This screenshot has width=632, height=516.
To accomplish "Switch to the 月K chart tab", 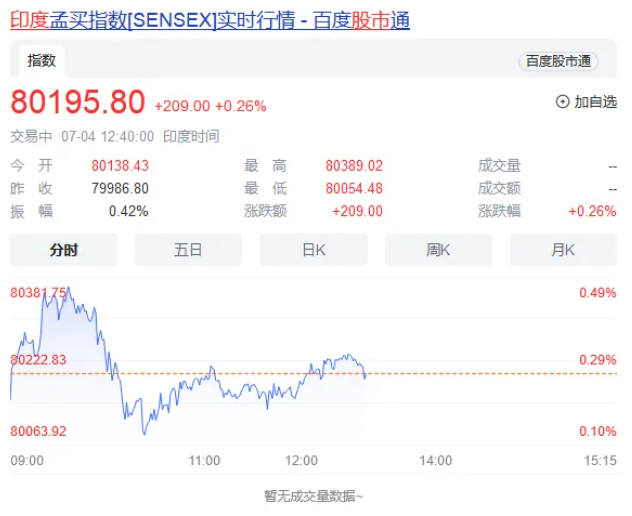I will pyautogui.click(x=563, y=250).
